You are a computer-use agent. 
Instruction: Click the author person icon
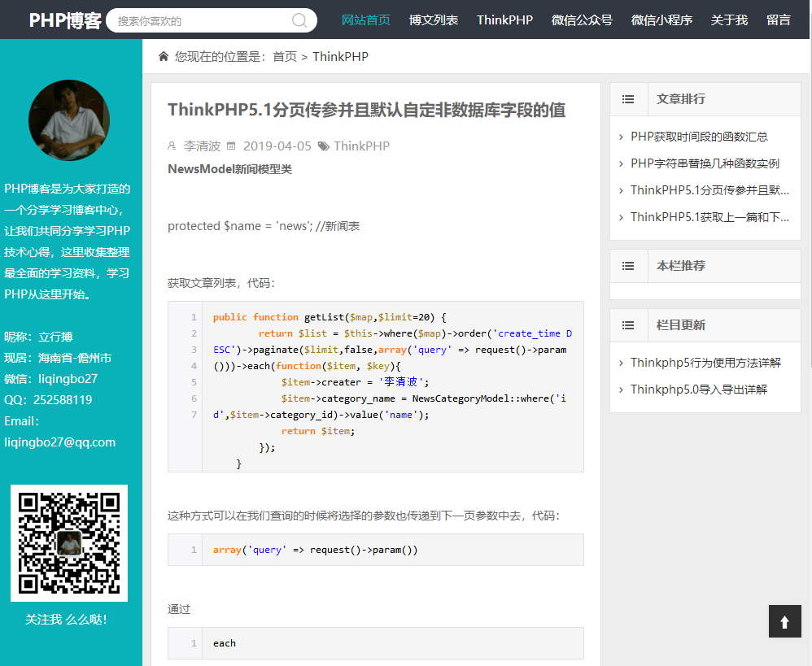click(x=172, y=146)
